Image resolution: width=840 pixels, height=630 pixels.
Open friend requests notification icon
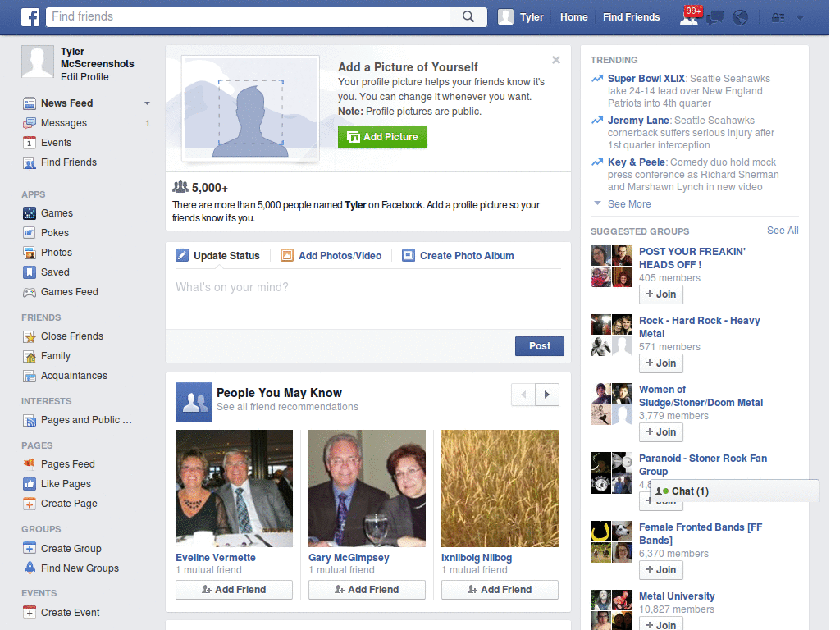[x=689, y=17]
